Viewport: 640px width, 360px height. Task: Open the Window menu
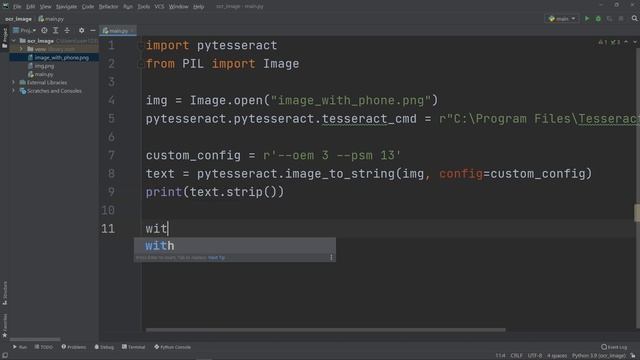(178, 7)
